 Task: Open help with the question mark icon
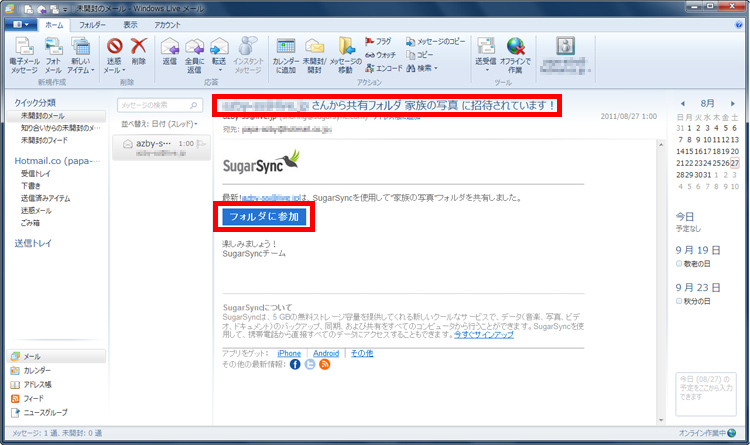click(x=739, y=25)
